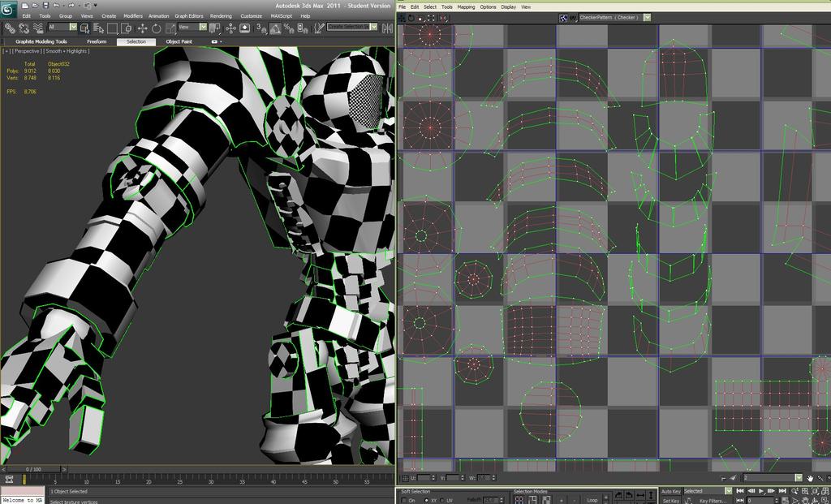The width and height of the screenshot is (831, 504).
Task: Click the Save icon in quick access toolbar
Action: point(45,6)
